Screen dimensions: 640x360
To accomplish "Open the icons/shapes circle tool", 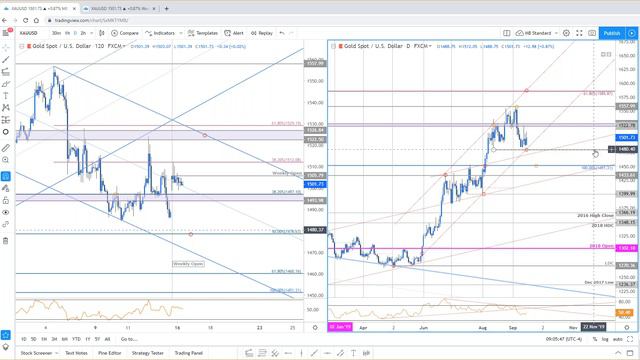I will (x=6, y=132).
